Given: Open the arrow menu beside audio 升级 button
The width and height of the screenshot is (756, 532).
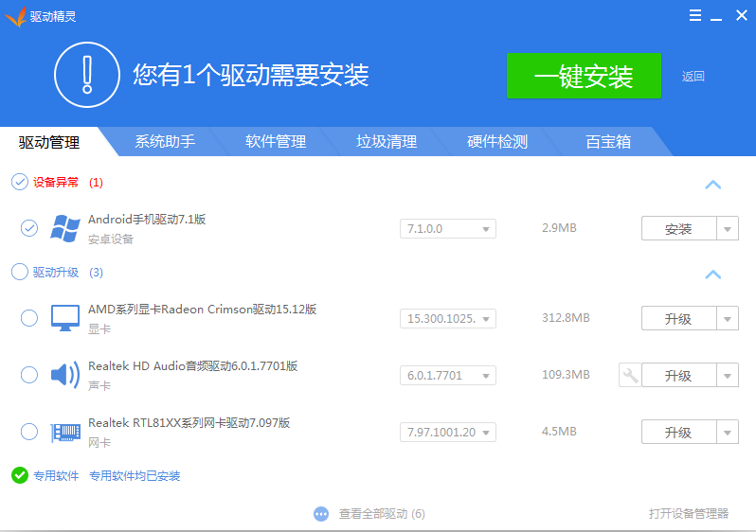Looking at the screenshot, I should tap(728, 376).
